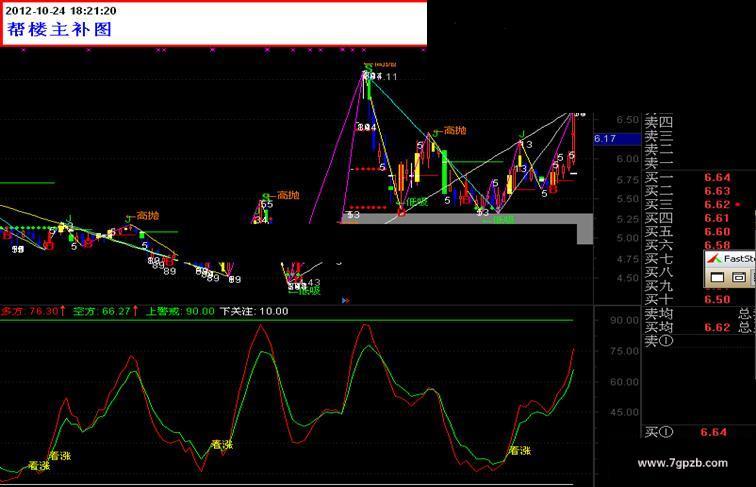This screenshot has height=487, width=756.
Task: Click the 低吸 label beside the red B marker
Action: (417, 202)
